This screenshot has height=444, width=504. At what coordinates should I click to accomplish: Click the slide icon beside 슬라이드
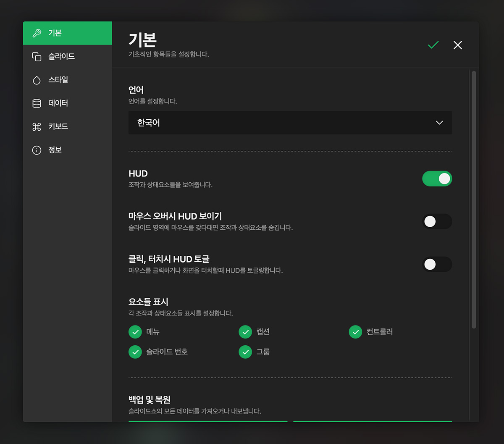pos(37,57)
